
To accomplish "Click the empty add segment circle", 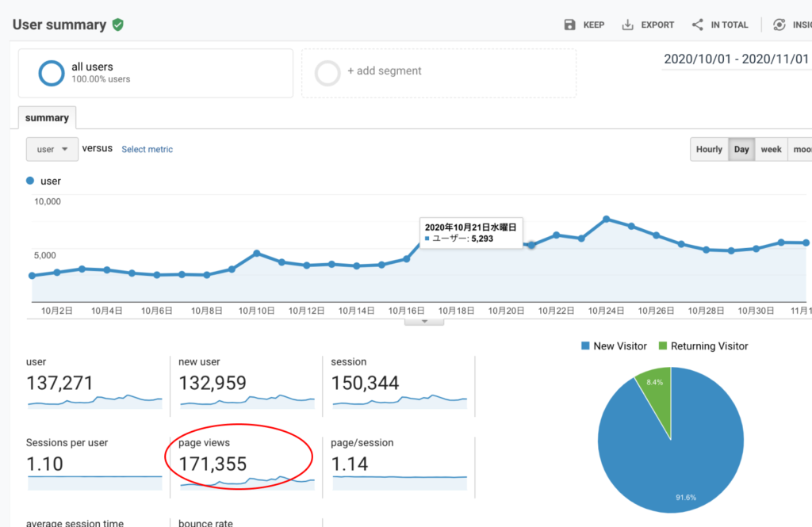I will point(327,73).
